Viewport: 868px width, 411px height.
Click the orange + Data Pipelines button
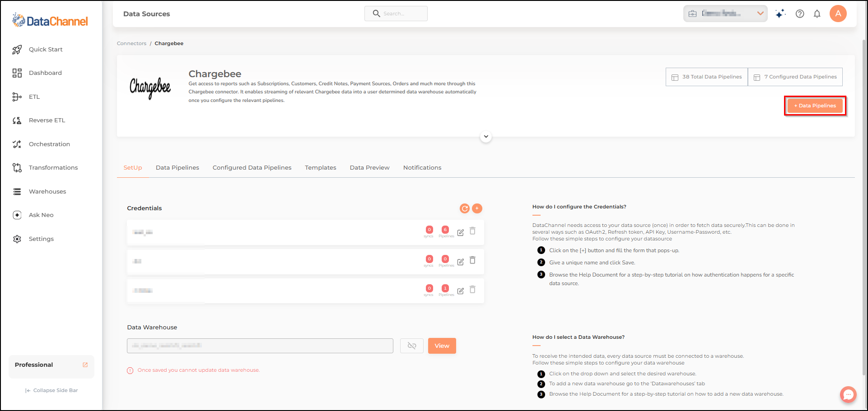pyautogui.click(x=815, y=106)
